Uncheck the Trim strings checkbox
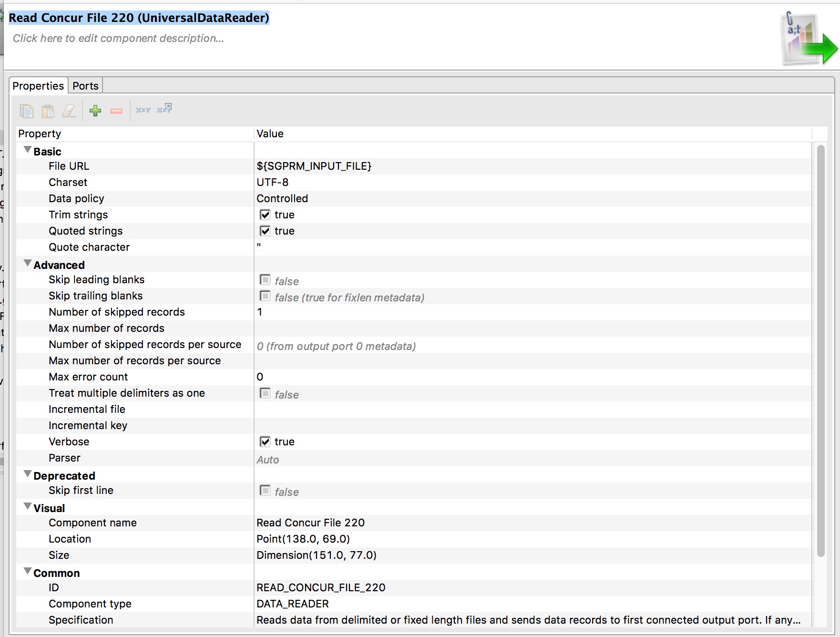The width and height of the screenshot is (840, 637). [x=266, y=215]
